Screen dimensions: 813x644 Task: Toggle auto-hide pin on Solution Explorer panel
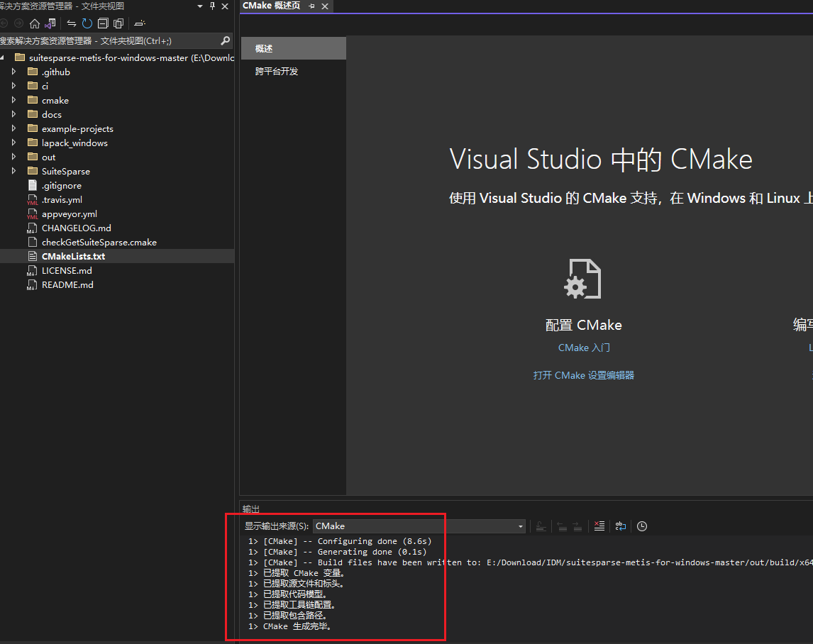click(212, 6)
